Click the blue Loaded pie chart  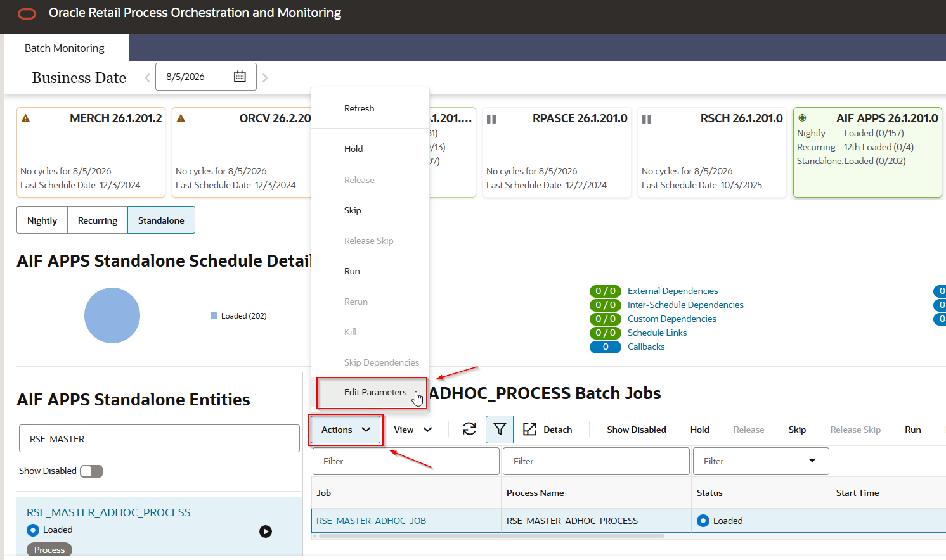point(112,315)
